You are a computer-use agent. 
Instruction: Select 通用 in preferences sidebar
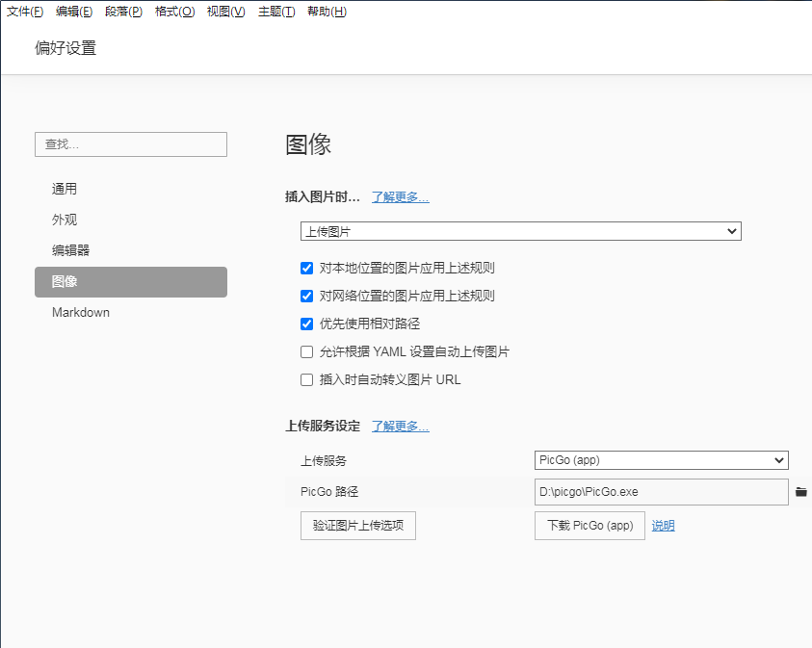[130, 189]
